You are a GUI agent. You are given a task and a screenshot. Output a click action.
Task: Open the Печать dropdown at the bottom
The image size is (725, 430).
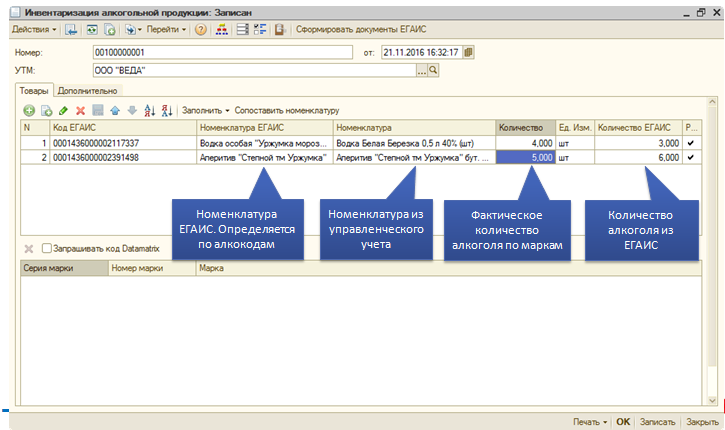pos(590,422)
